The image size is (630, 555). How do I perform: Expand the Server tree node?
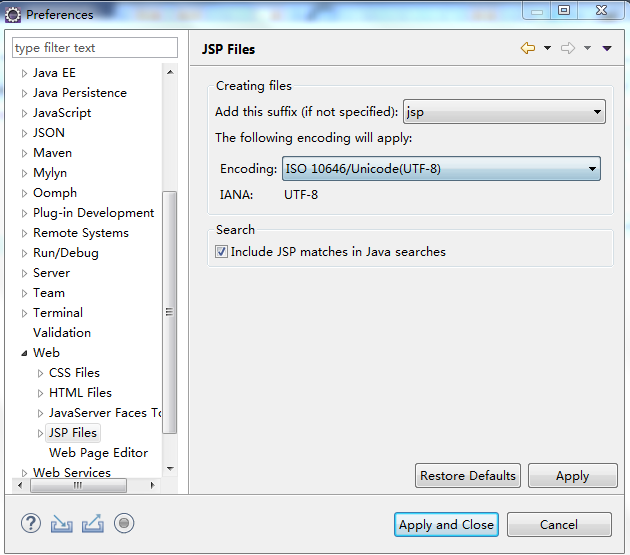[24, 274]
